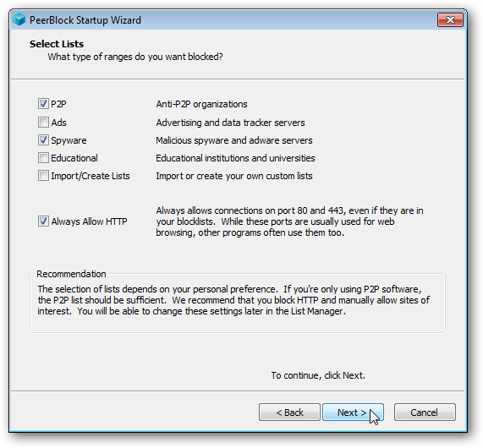Image resolution: width=483 pixels, height=448 pixels.
Task: Click the PeerBlock cube icon in title bar
Action: 19,20
